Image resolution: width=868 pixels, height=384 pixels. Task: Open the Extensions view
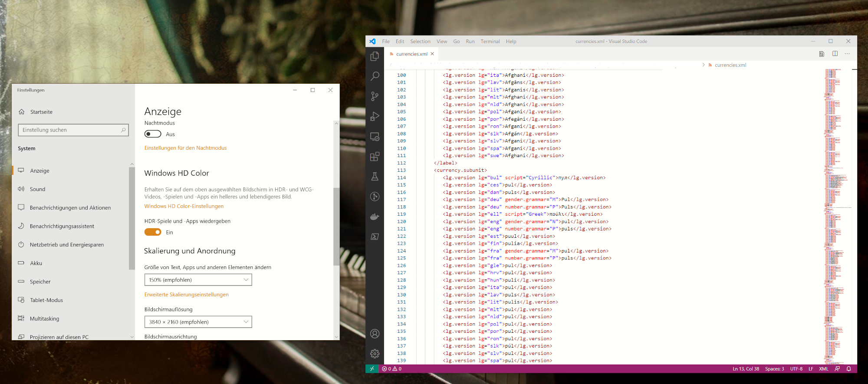(x=375, y=157)
